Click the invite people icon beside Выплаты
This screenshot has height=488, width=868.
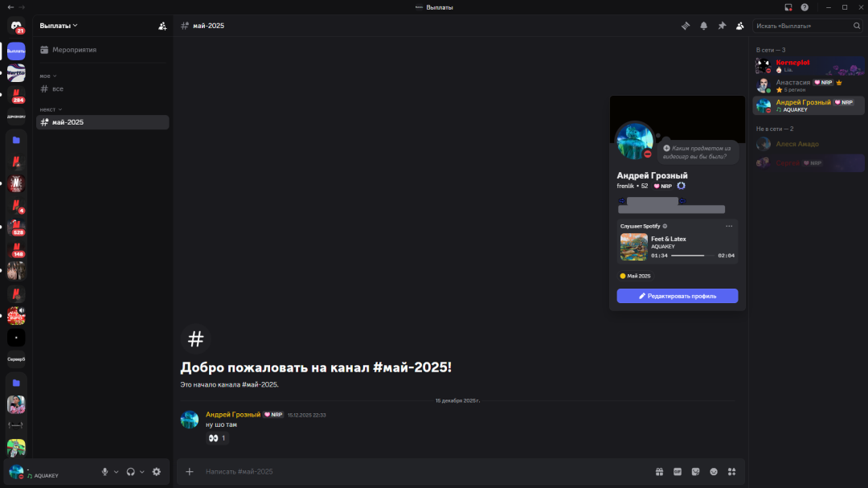(162, 26)
